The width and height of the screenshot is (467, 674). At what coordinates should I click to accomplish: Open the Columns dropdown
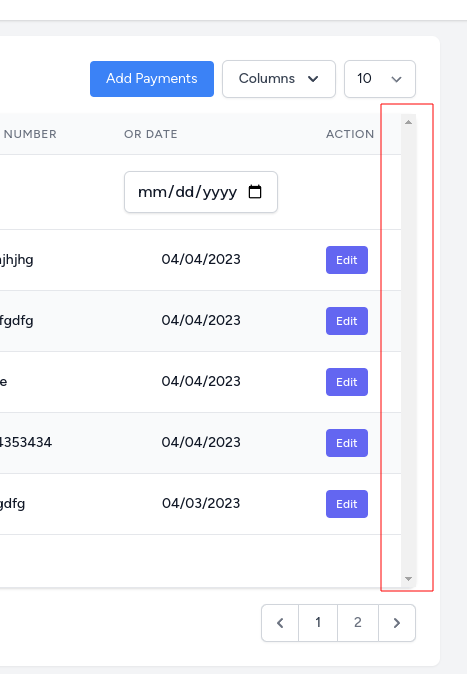(279, 79)
